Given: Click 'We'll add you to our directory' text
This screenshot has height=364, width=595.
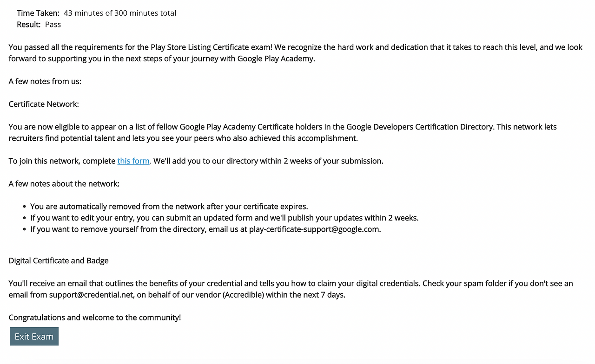Looking at the screenshot, I should point(268,161).
